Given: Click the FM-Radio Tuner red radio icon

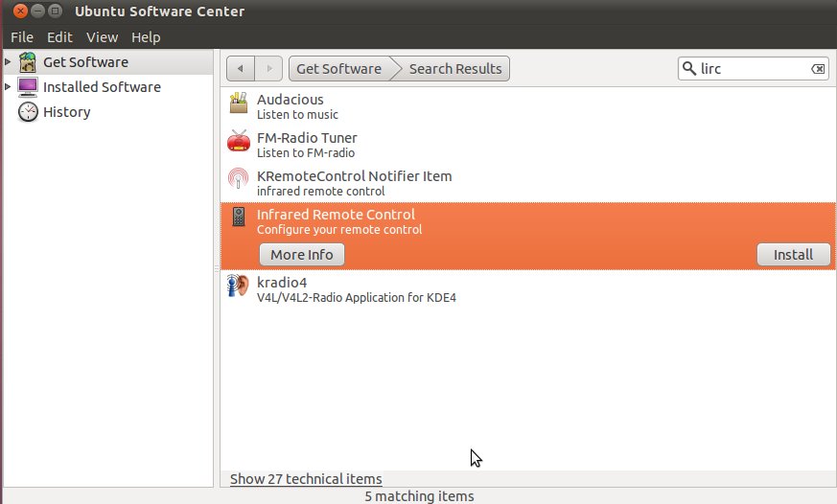Looking at the screenshot, I should (x=239, y=142).
